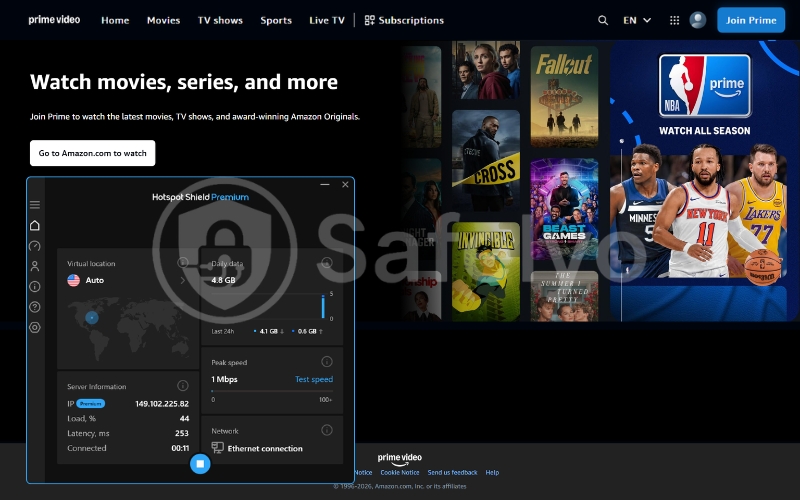Image resolution: width=800 pixels, height=500 pixels.
Task: Click the Peak speed gauge bar
Action: pyautogui.click(x=272, y=391)
